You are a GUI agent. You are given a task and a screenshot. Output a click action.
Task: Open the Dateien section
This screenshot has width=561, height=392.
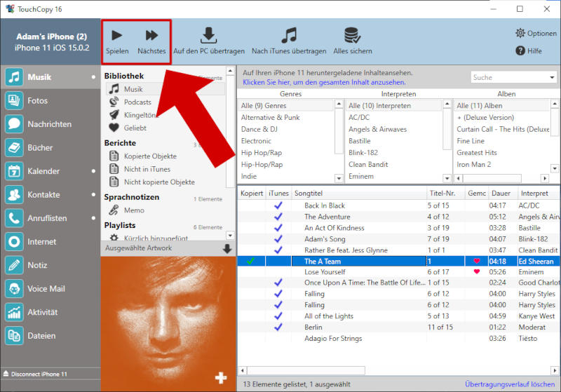pos(50,336)
